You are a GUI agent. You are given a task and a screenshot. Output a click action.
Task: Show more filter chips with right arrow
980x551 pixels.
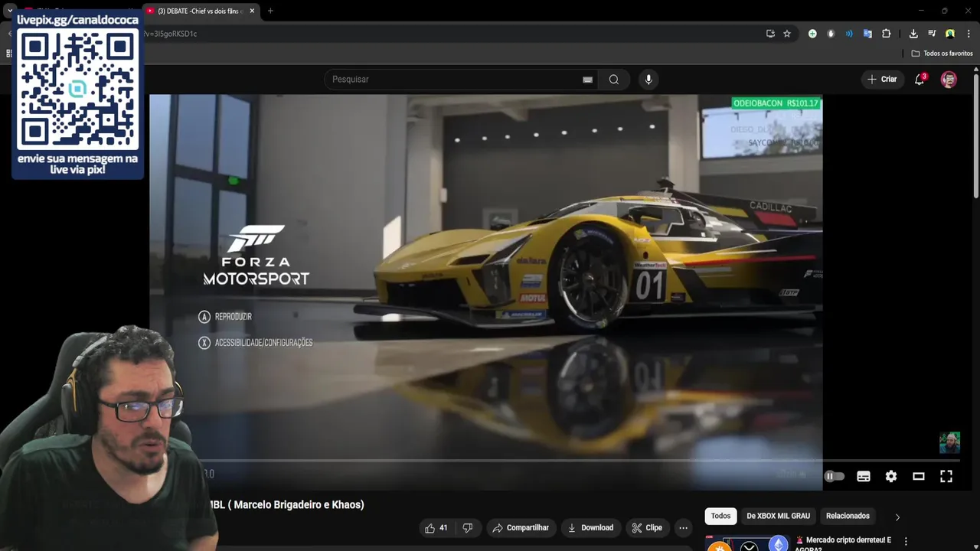point(897,517)
